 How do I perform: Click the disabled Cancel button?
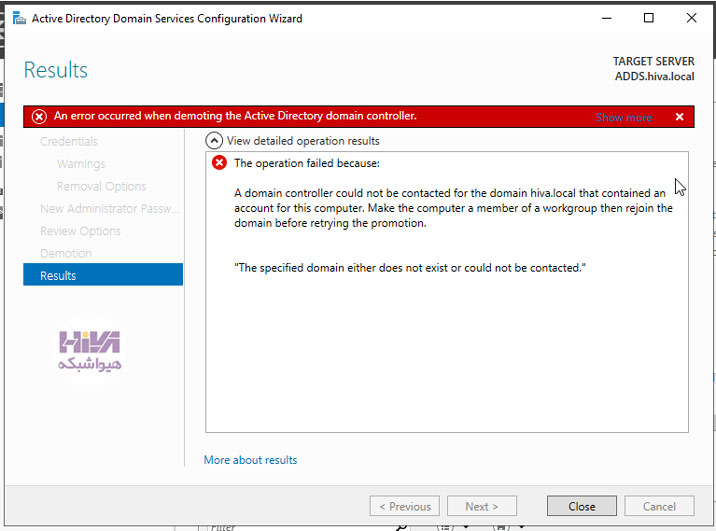(659, 506)
